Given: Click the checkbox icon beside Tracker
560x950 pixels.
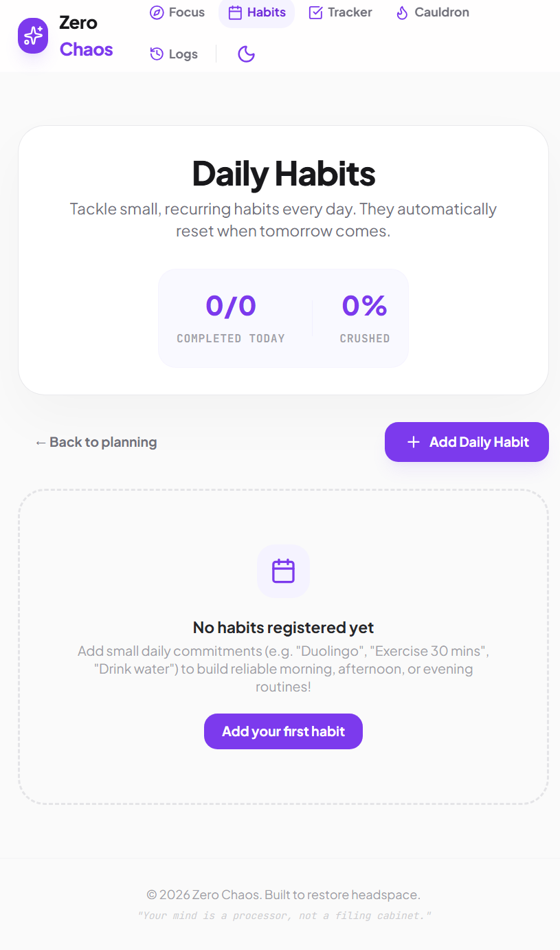Looking at the screenshot, I should pyautogui.click(x=316, y=12).
